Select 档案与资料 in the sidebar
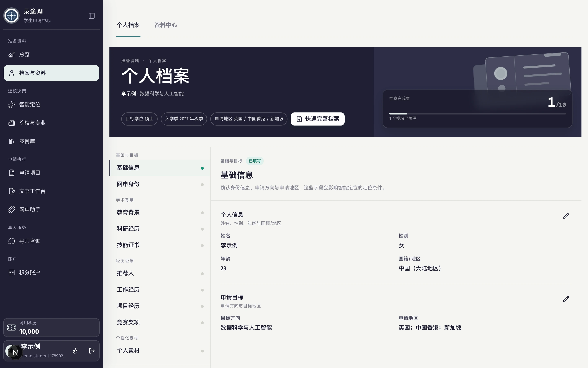588x368 pixels. tap(51, 73)
